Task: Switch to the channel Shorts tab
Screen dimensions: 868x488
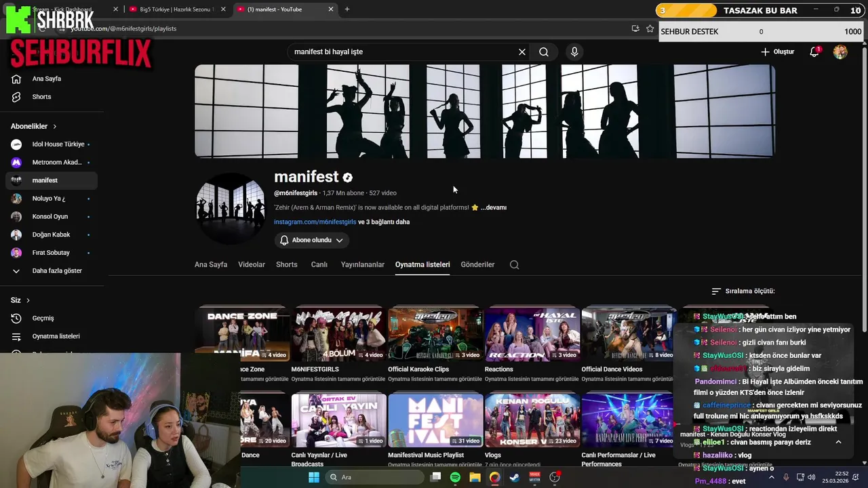Action: tap(287, 264)
